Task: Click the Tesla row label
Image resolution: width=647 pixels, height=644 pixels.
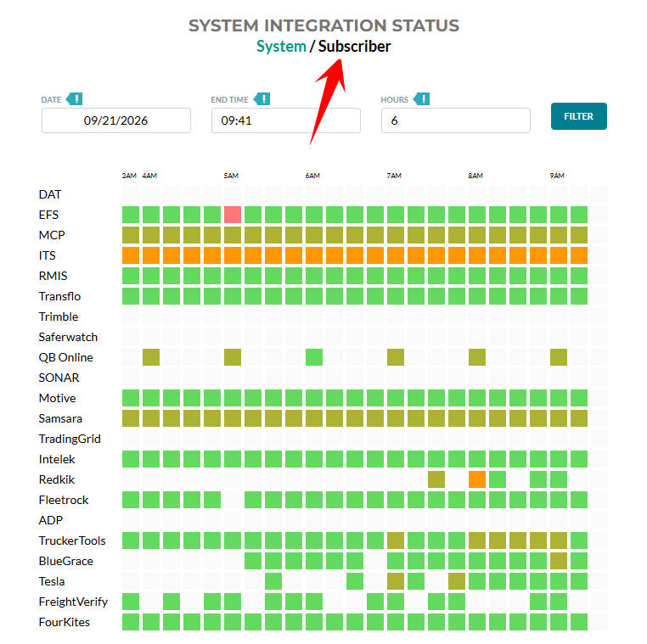Action: (x=52, y=581)
